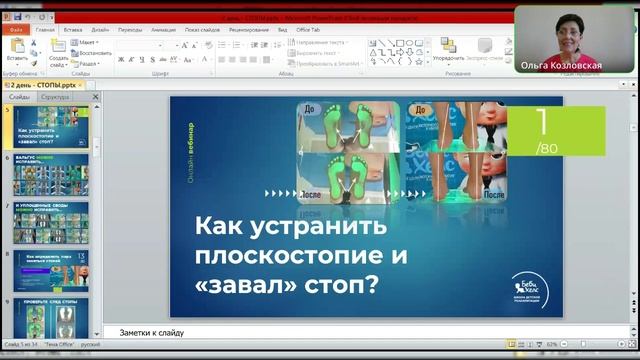Viewport: 640px width, 360px height.
Task: Click the Format Painter brush icon
Action: pos(34,63)
